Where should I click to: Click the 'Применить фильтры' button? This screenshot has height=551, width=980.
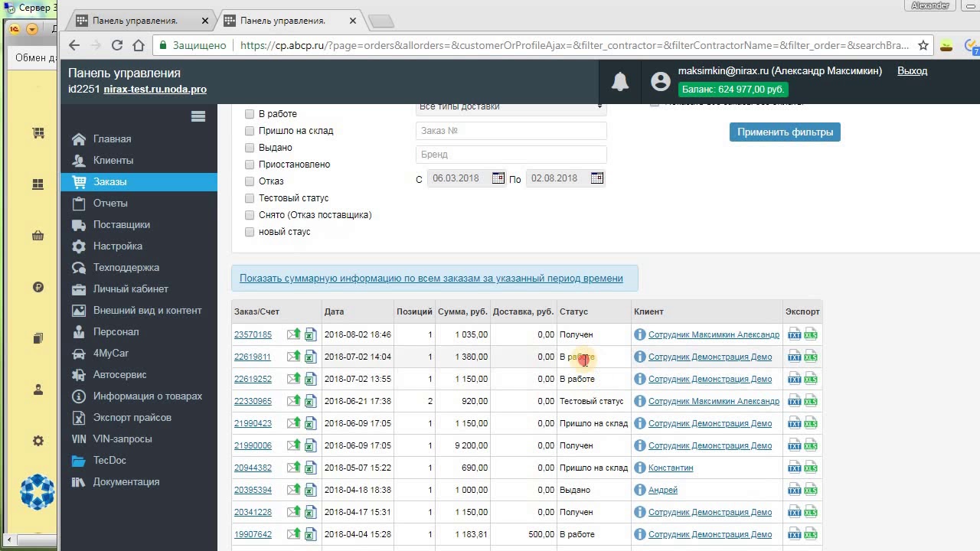[785, 132]
